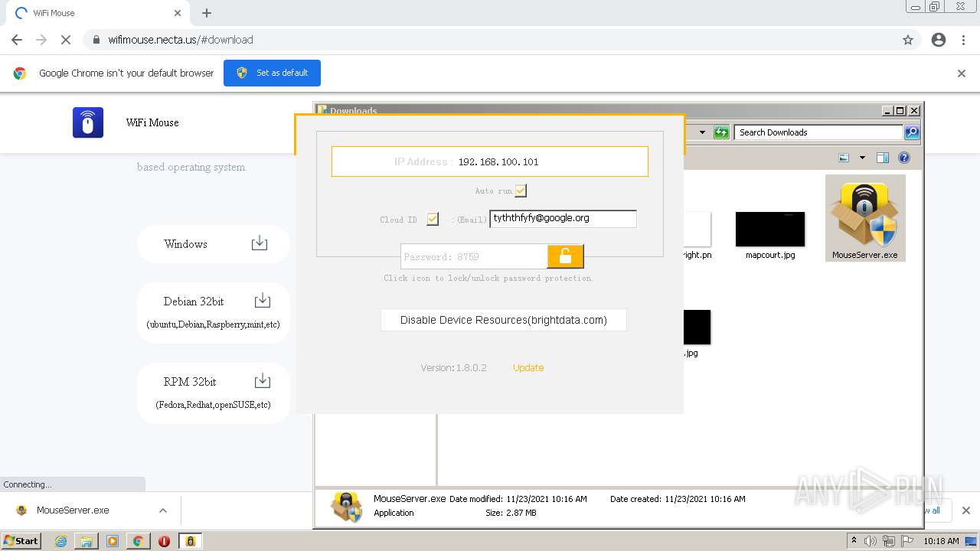Select MouseServer.exe in Downloads window

tap(865, 218)
